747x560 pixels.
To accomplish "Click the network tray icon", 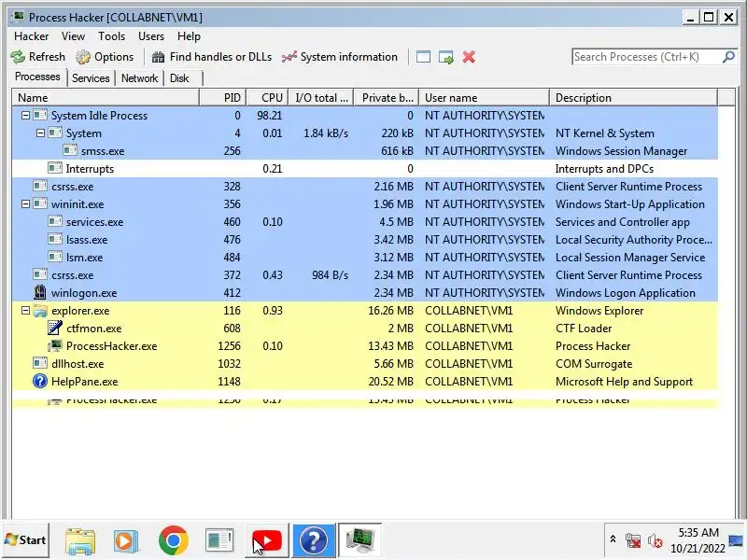I will [633, 541].
